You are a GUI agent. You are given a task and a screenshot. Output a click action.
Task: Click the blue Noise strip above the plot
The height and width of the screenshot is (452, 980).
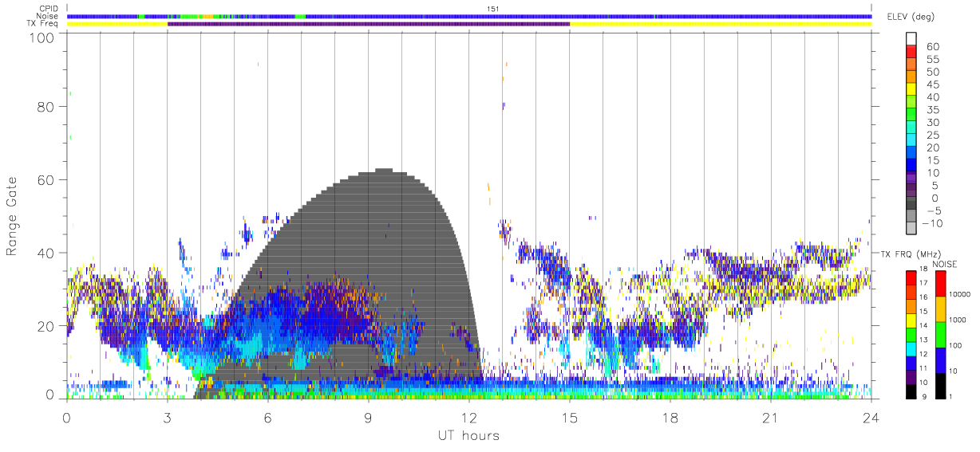point(469,16)
